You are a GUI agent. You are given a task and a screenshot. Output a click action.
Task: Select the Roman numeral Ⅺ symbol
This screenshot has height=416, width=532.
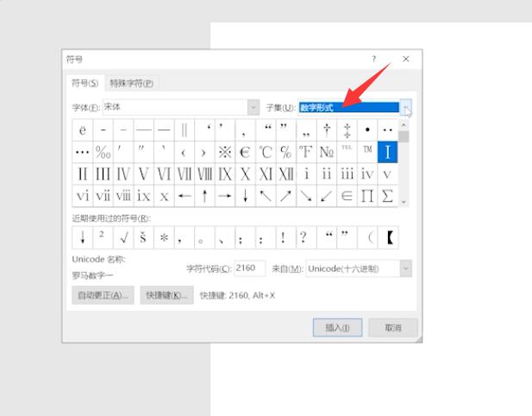(266, 173)
